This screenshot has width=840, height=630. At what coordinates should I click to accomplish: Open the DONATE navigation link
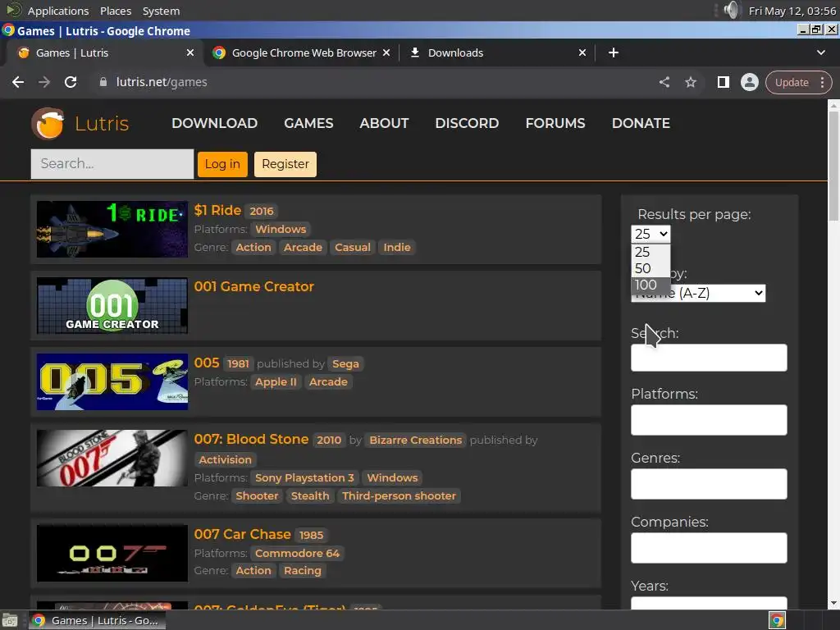click(x=641, y=123)
